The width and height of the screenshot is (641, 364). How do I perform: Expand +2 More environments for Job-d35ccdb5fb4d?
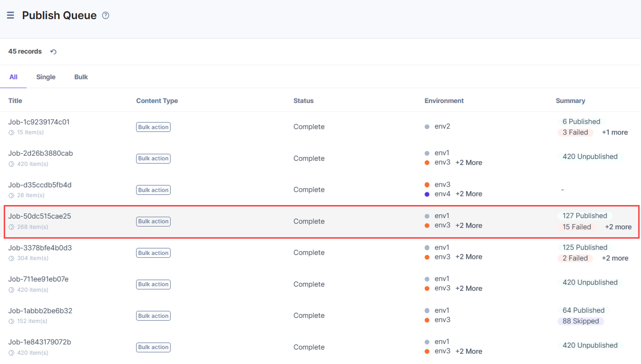[x=469, y=194]
